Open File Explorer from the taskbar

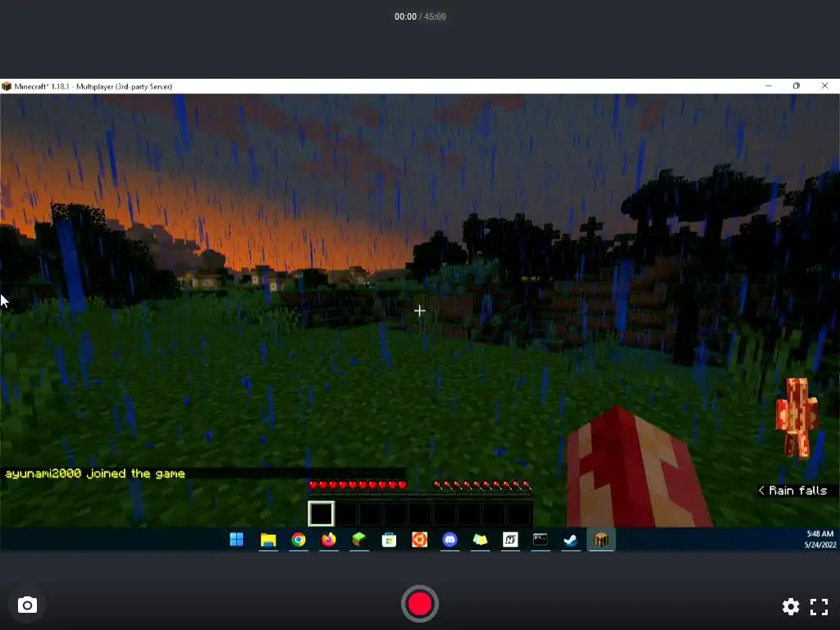point(268,540)
